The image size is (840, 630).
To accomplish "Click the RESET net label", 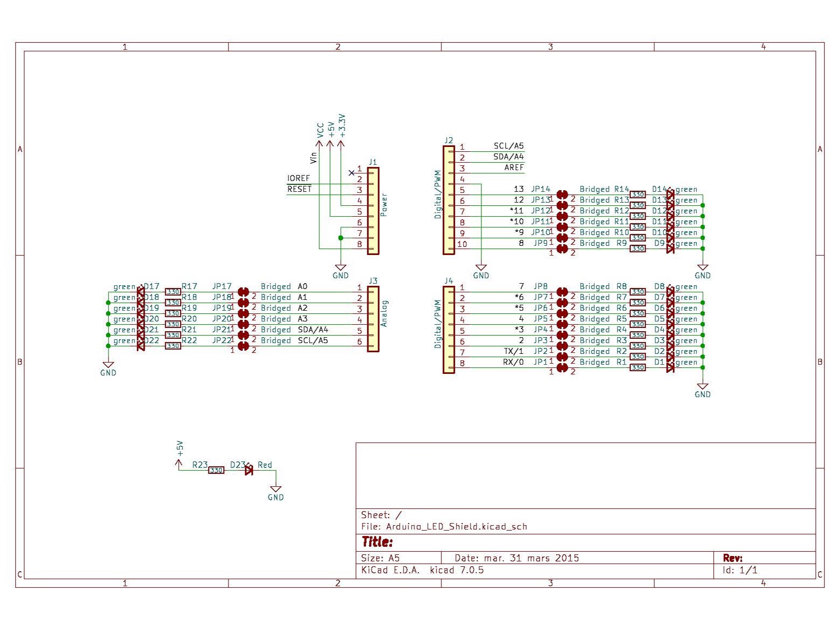I will click(x=299, y=189).
